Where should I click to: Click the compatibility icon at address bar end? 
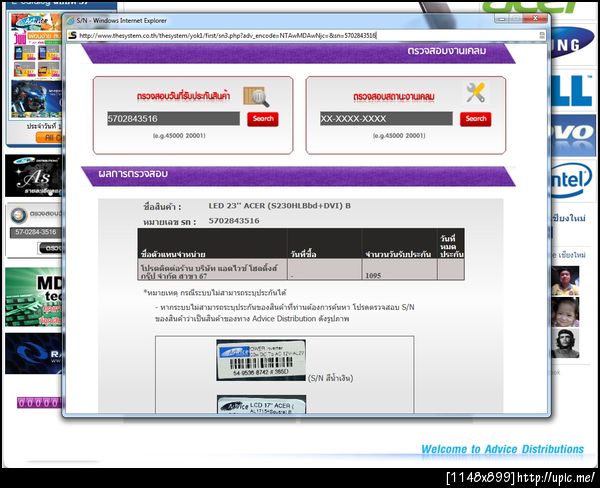(x=542, y=36)
